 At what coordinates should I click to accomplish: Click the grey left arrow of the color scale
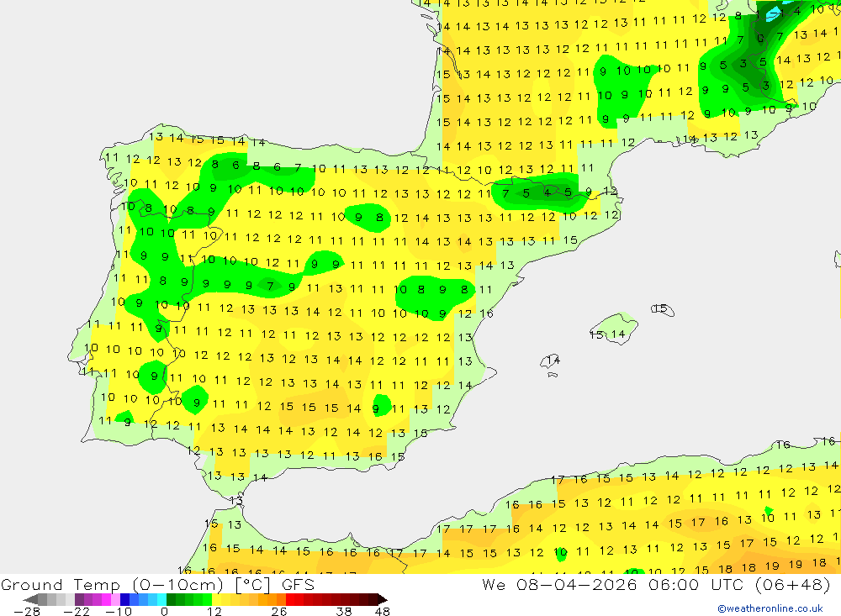tap(30, 599)
